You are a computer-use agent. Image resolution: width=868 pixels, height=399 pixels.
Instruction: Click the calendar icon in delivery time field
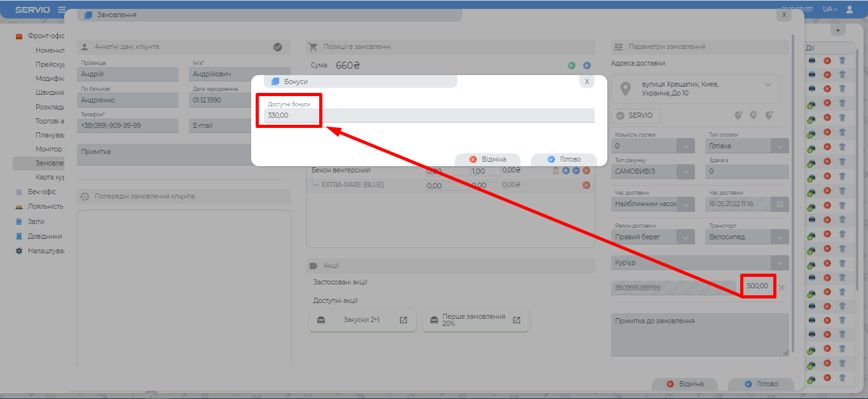(x=780, y=204)
